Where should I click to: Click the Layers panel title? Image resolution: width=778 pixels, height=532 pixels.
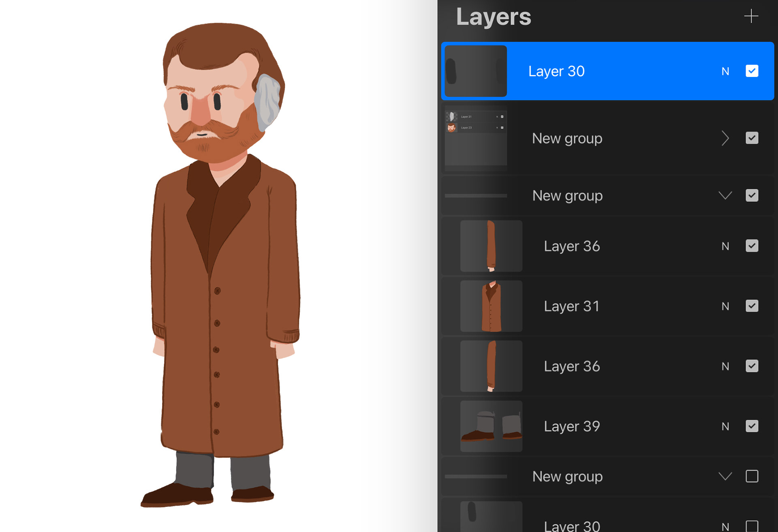[x=494, y=17]
